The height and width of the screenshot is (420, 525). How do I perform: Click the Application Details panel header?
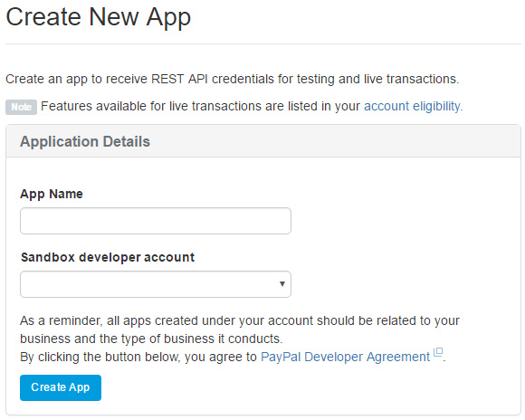tap(263, 141)
